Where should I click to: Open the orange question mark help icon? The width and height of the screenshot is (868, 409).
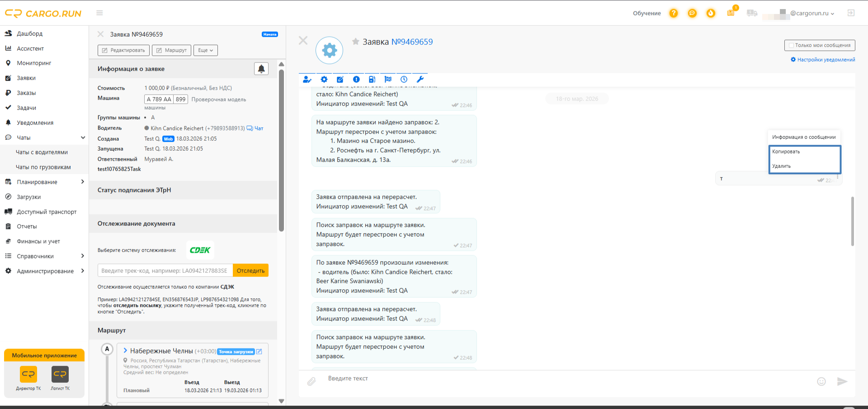coord(674,13)
